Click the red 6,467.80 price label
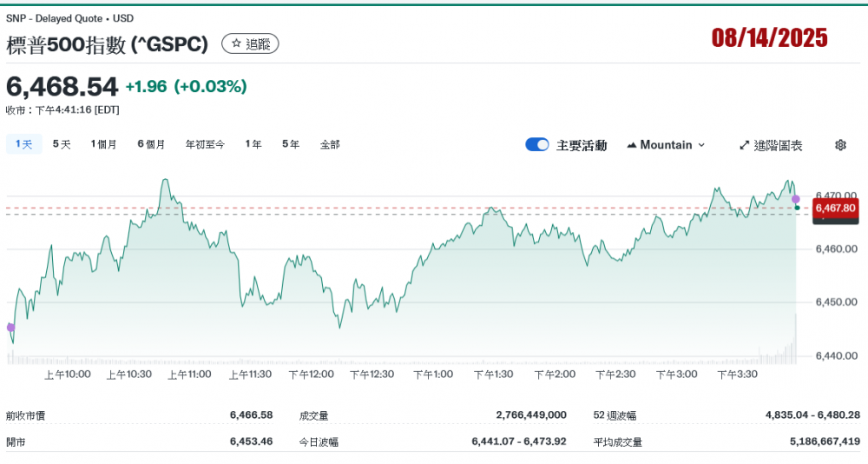 (834, 209)
